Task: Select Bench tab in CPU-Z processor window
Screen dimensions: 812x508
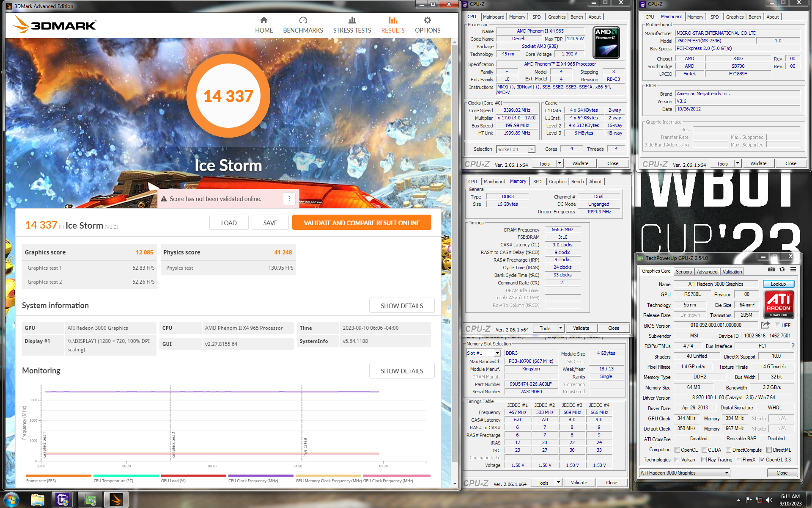Action: (x=577, y=17)
